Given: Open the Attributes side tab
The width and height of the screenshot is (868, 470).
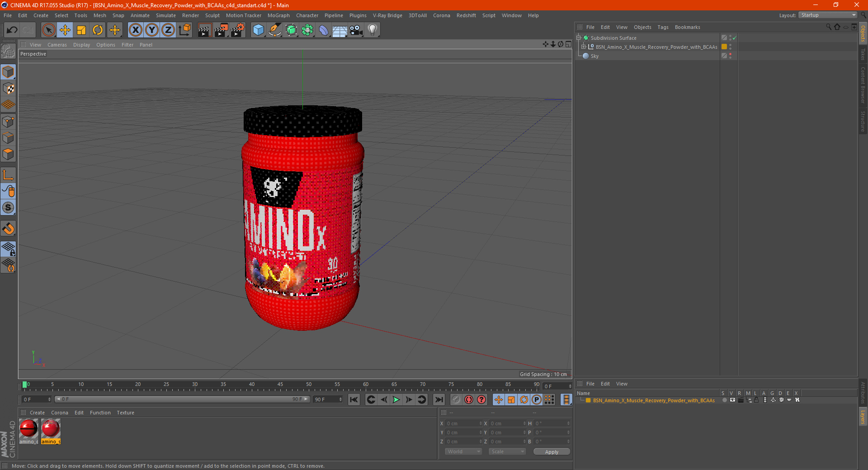Looking at the screenshot, I should (x=863, y=392).
